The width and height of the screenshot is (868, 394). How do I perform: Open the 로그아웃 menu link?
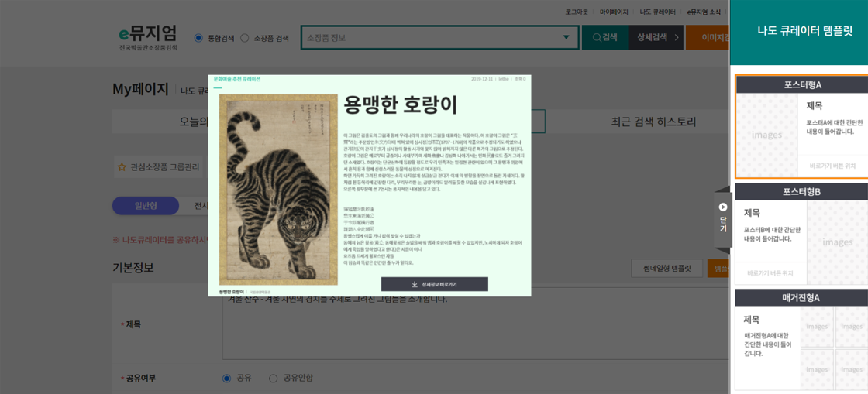(x=577, y=11)
